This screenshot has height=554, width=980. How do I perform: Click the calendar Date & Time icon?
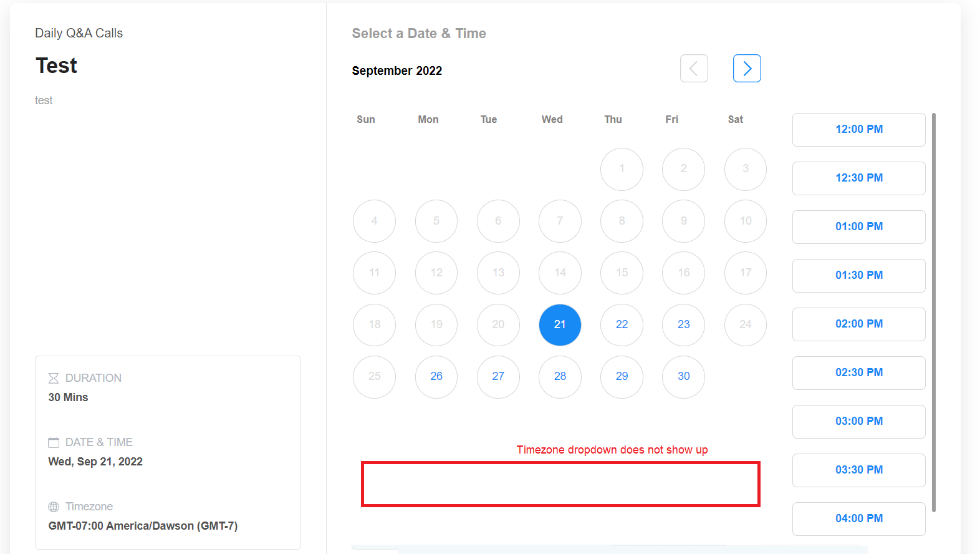54,442
